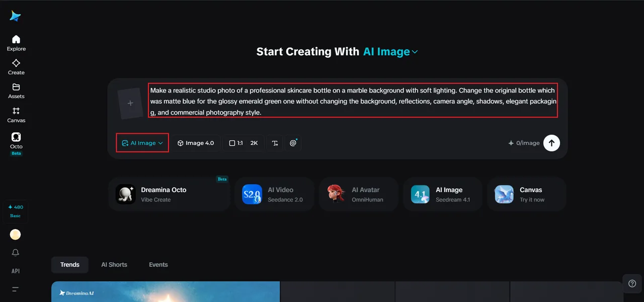Switch to the AI Shorts tab
This screenshot has width=644, height=302.
(114, 265)
